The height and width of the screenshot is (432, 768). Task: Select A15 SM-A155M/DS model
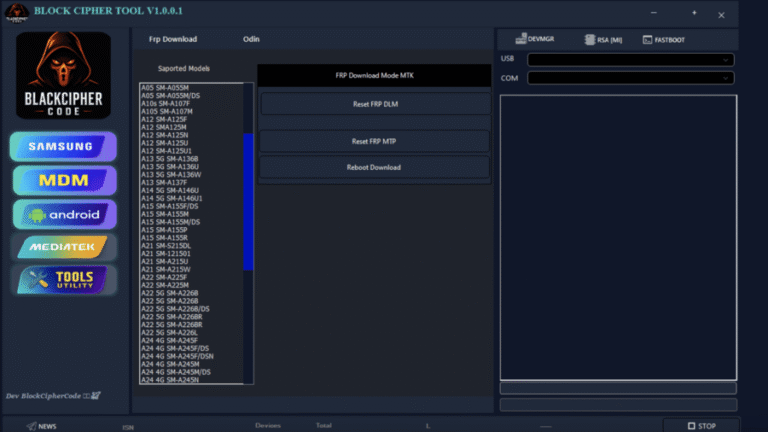coord(170,222)
